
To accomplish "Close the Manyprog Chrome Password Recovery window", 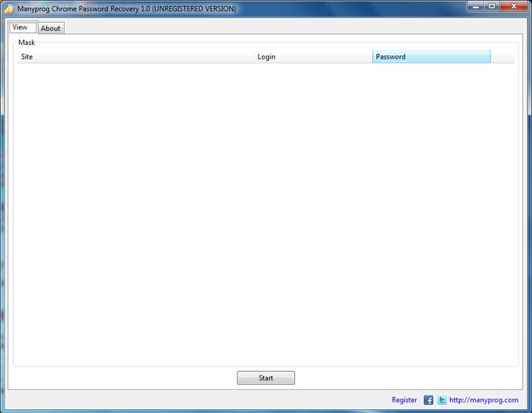I will (514, 6).
